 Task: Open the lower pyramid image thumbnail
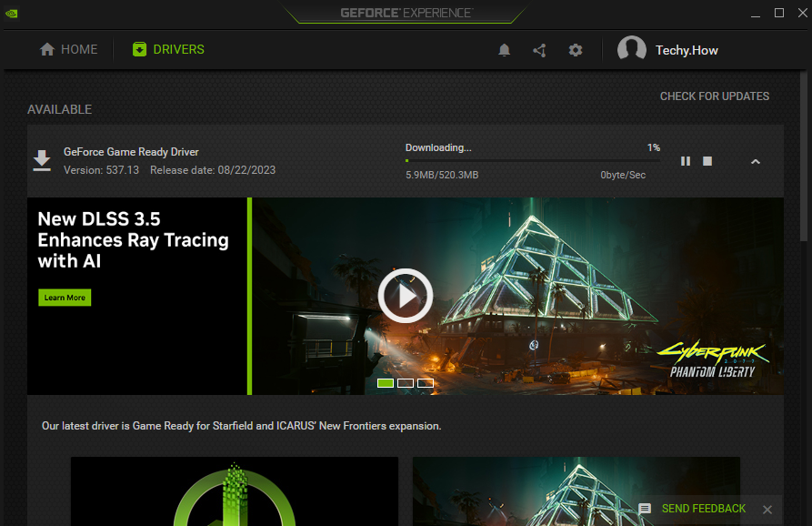[x=576, y=491]
